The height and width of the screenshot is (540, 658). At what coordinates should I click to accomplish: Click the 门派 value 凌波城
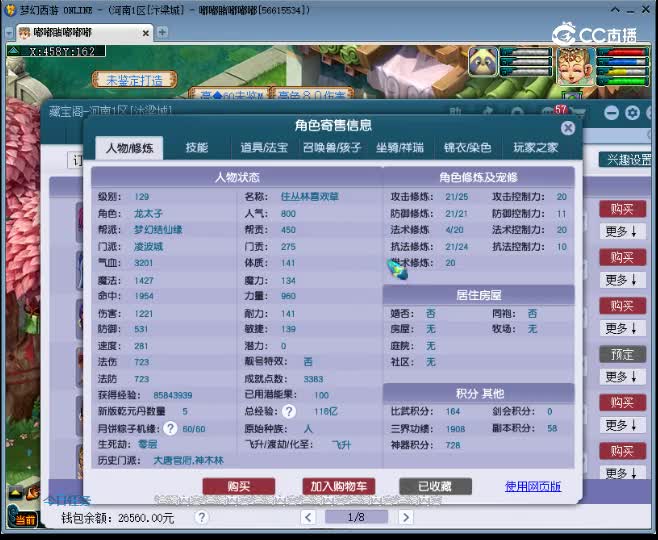click(x=148, y=246)
